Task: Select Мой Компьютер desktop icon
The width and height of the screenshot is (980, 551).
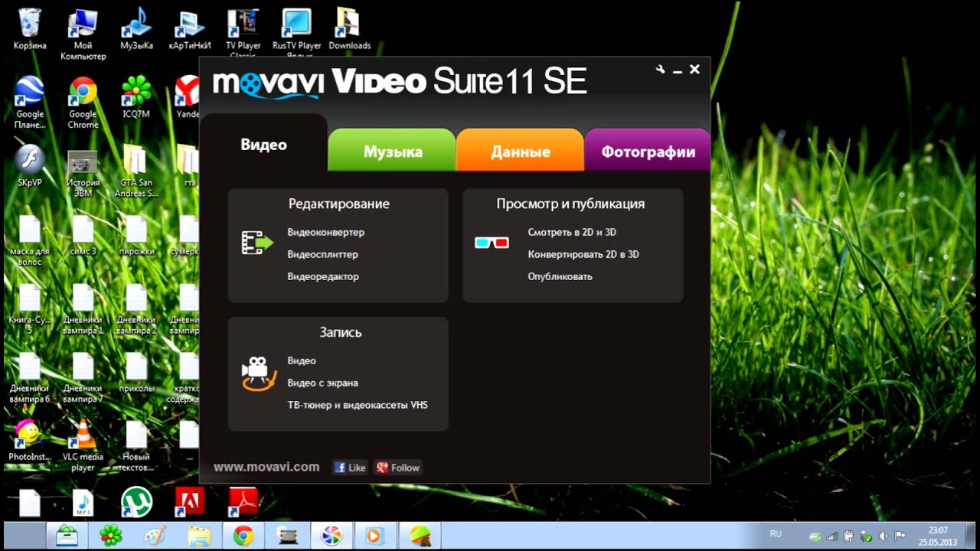Action: tap(83, 34)
